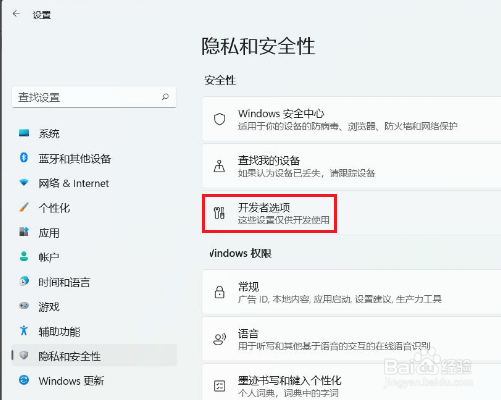Go back with the arrow icon
501x400 pixels.
pyautogui.click(x=16, y=14)
